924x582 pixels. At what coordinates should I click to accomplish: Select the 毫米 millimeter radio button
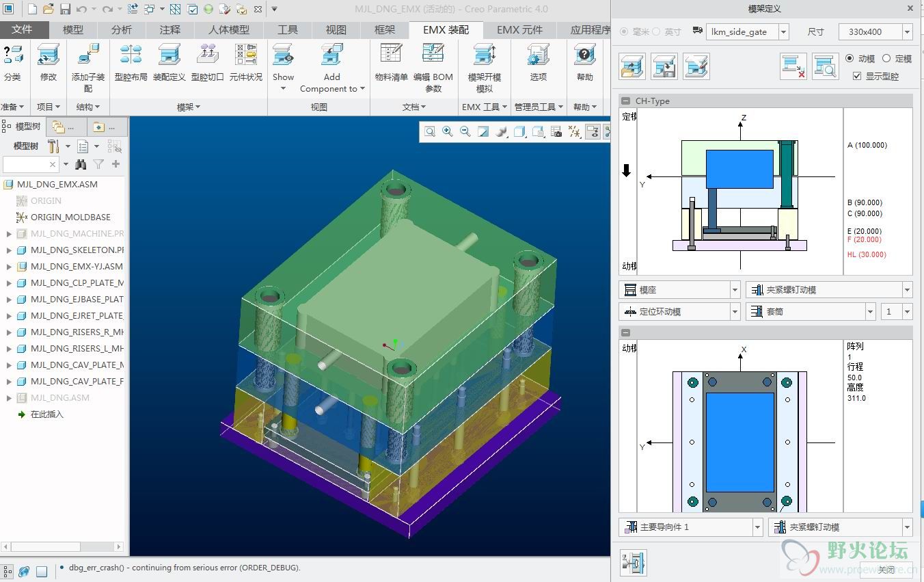click(x=624, y=31)
